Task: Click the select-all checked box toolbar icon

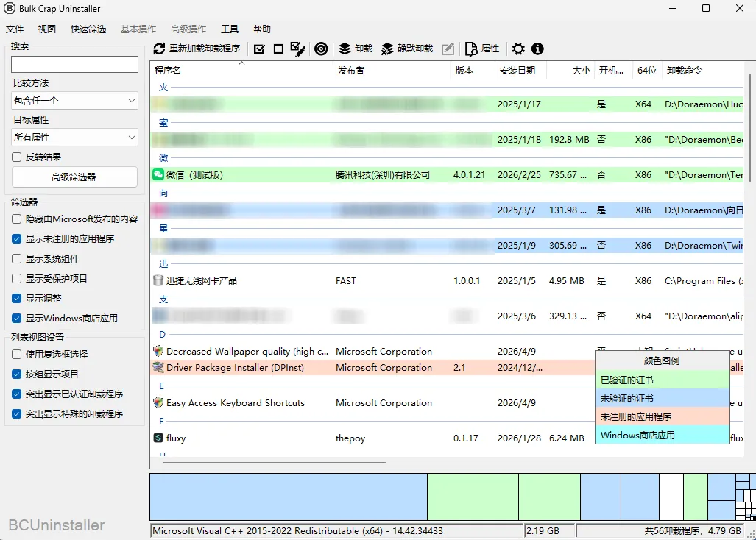Action: tap(259, 49)
